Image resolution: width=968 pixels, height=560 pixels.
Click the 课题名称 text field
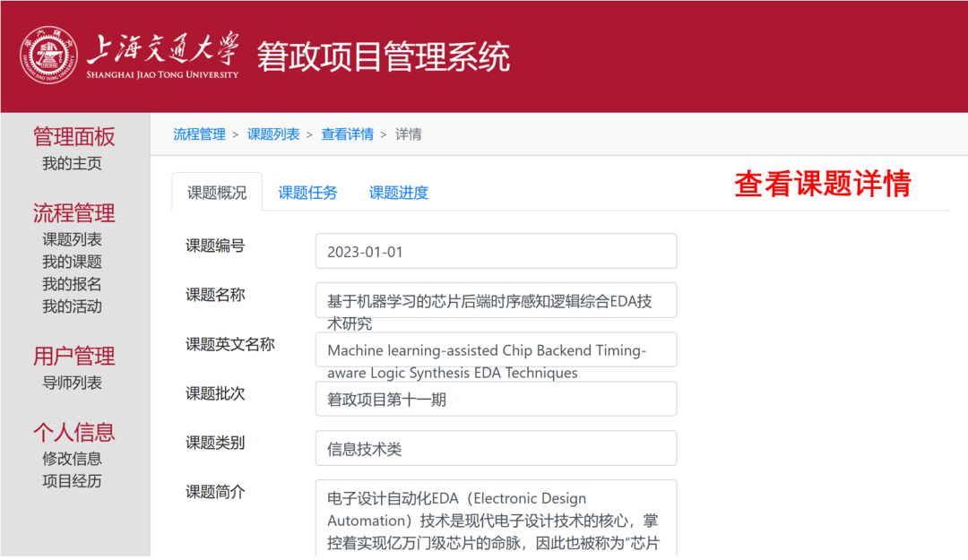click(496, 301)
